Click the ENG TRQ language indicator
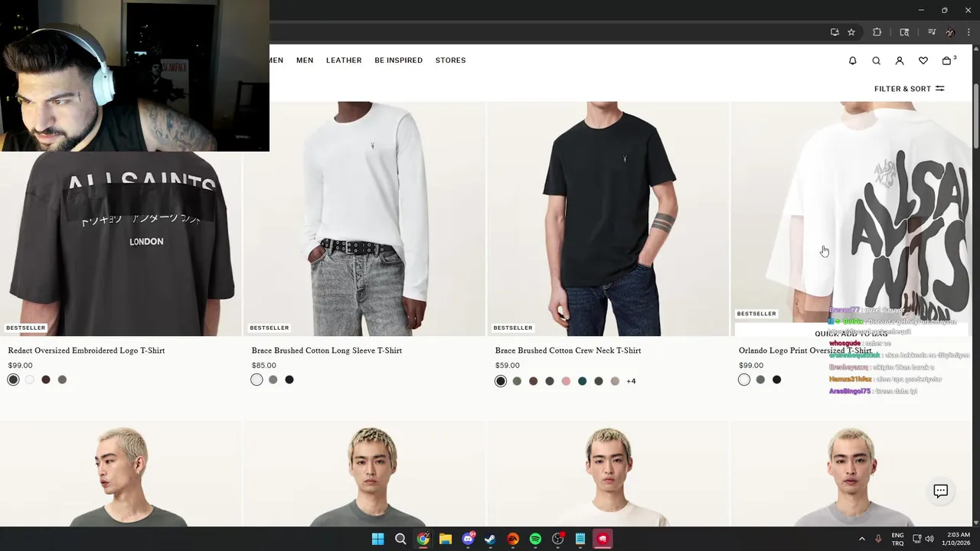This screenshot has height=551, width=980. click(x=897, y=539)
